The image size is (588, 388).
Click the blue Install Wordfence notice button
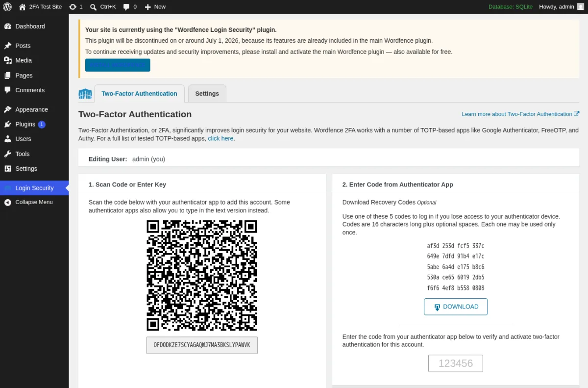[x=118, y=65]
